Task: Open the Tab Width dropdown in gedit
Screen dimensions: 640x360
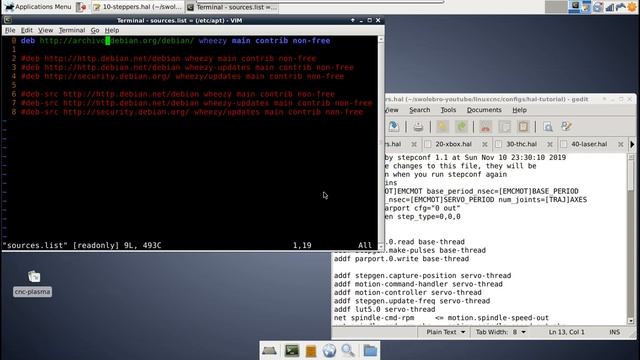Action: (501, 332)
